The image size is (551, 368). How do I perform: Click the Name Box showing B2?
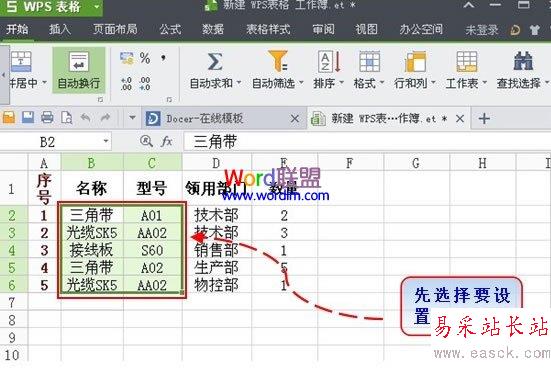coord(56,142)
